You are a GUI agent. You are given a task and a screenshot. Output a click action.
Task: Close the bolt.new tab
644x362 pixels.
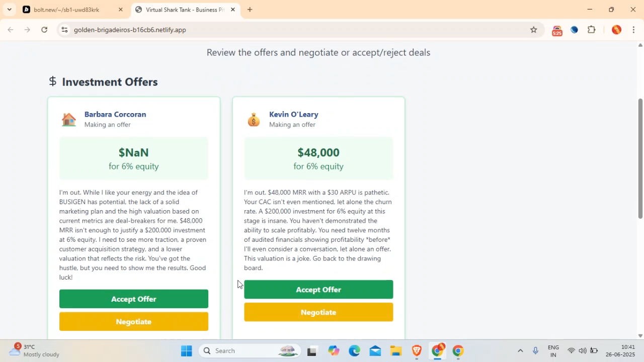point(120,10)
